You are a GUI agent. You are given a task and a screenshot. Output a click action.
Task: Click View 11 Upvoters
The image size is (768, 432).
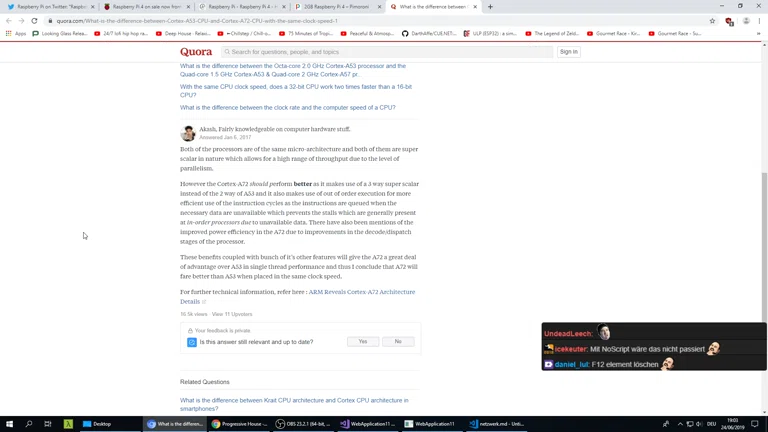pos(232,314)
